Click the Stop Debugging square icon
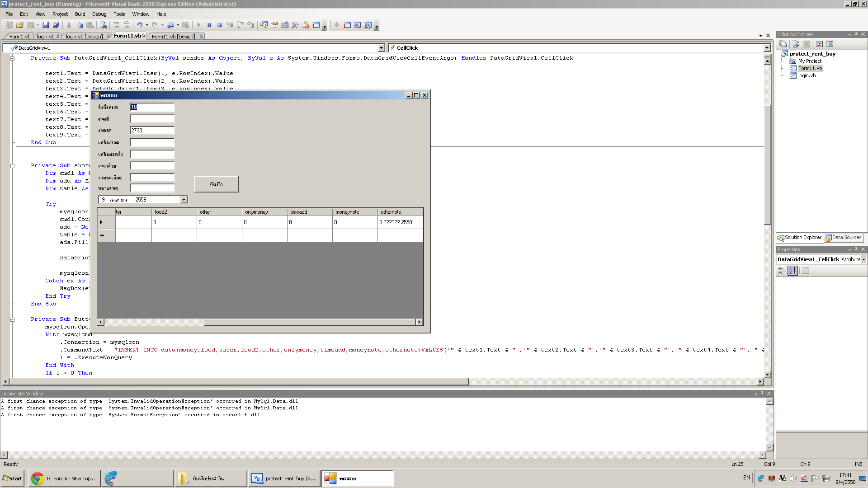The height and width of the screenshot is (488, 868). (x=219, y=25)
